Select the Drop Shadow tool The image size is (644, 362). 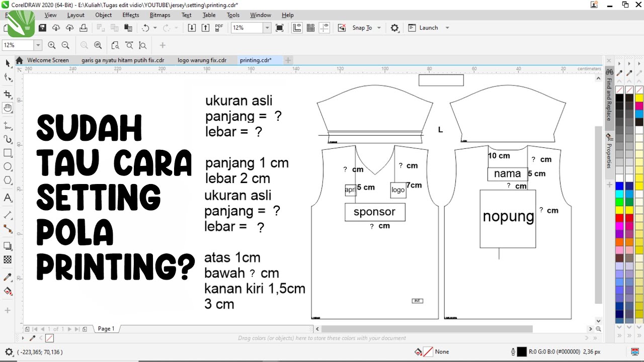pyautogui.click(x=8, y=246)
